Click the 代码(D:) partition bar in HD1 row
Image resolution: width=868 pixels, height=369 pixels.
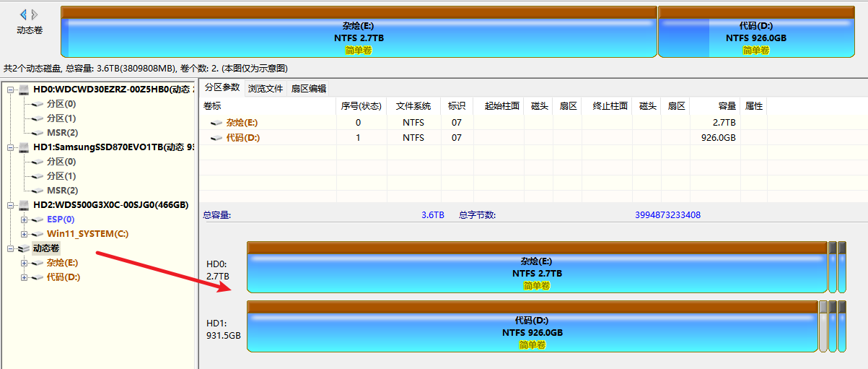coord(532,326)
